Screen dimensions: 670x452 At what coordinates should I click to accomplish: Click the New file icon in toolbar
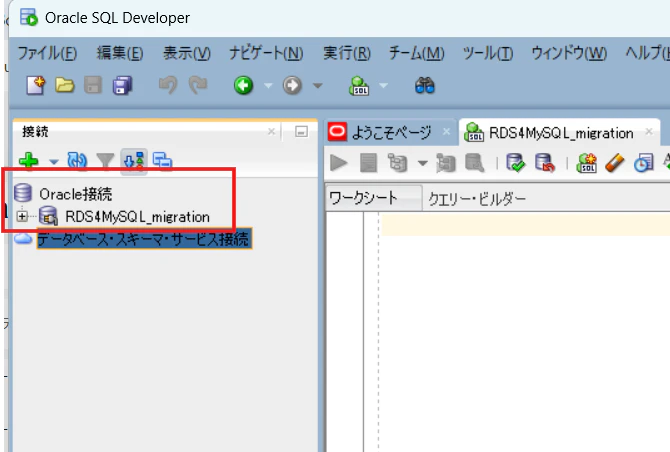pos(35,85)
